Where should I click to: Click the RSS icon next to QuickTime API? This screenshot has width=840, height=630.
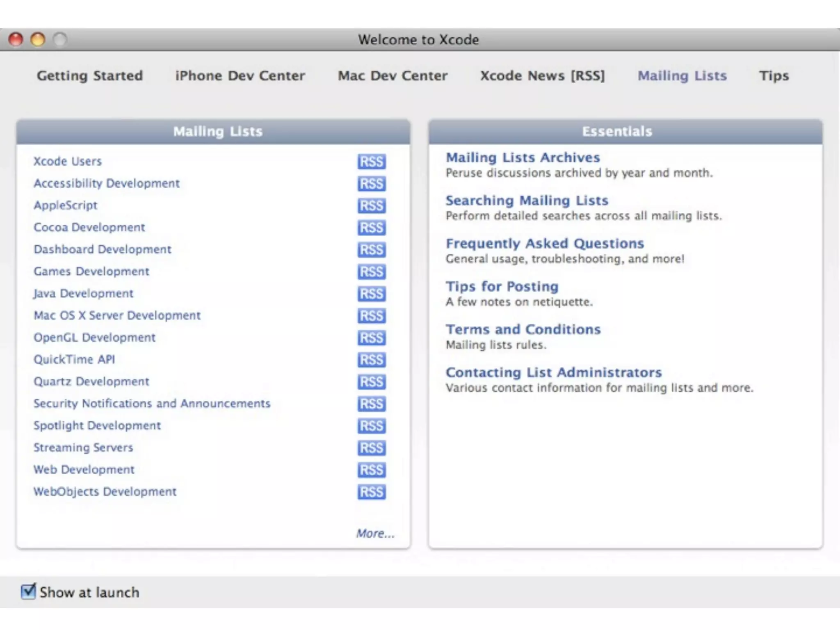371,360
